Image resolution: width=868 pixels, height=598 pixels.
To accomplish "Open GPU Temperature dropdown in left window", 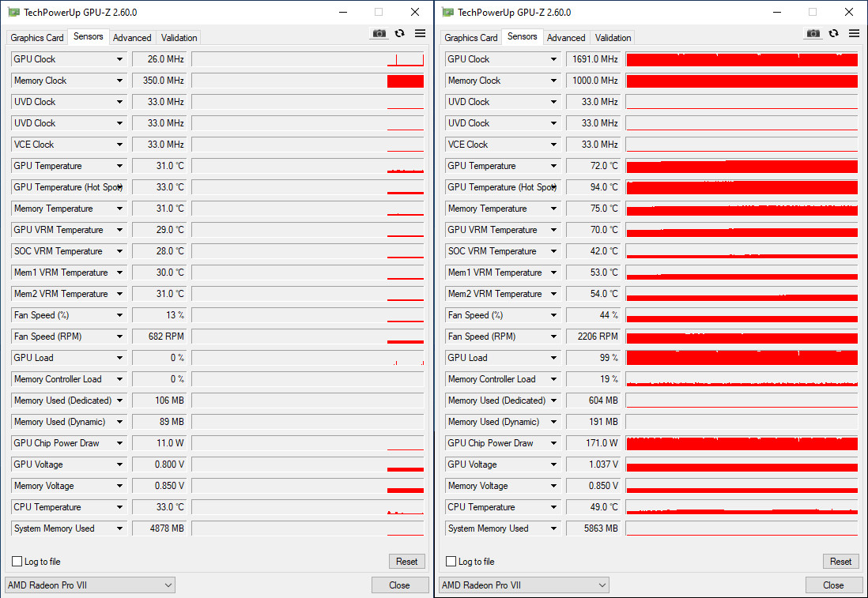I will [119, 166].
